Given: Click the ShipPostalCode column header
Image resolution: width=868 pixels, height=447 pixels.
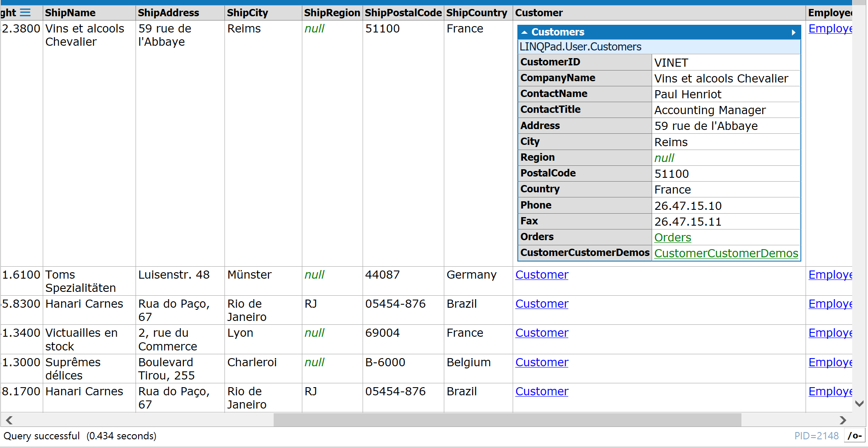Looking at the screenshot, I should pyautogui.click(x=403, y=13).
